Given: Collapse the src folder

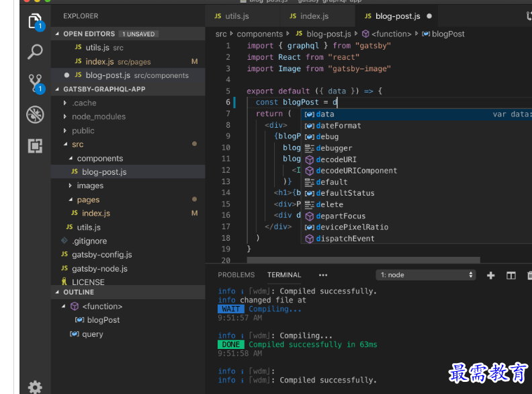Looking at the screenshot, I should coord(65,144).
